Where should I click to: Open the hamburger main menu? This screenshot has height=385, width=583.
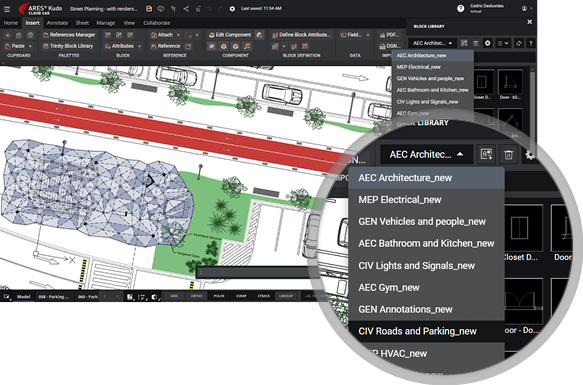(7, 9)
